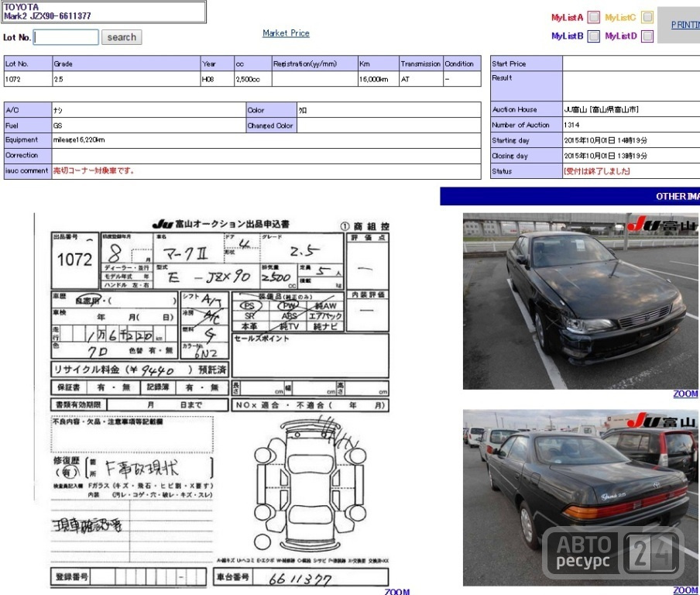This screenshot has height=595, width=700.
Task: Click the Registration(yy/mm) column header
Action: coord(314,64)
